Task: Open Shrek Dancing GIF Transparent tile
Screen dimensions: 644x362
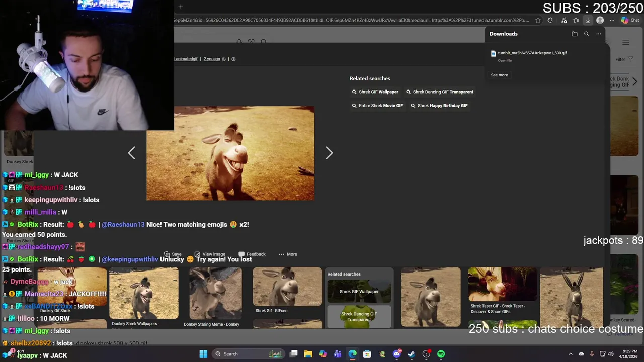Action: [x=359, y=316]
